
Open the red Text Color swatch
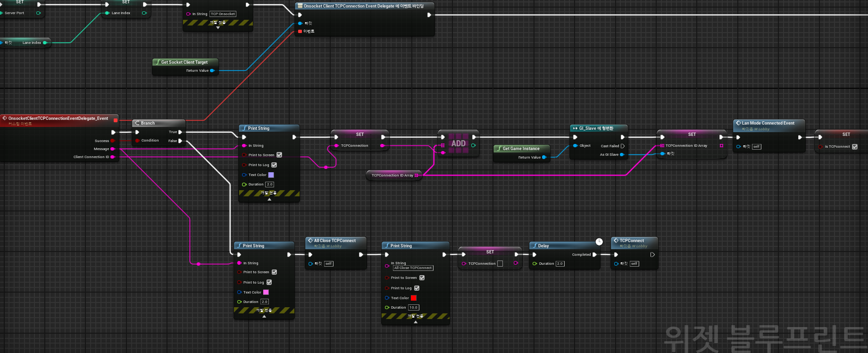[414, 298]
